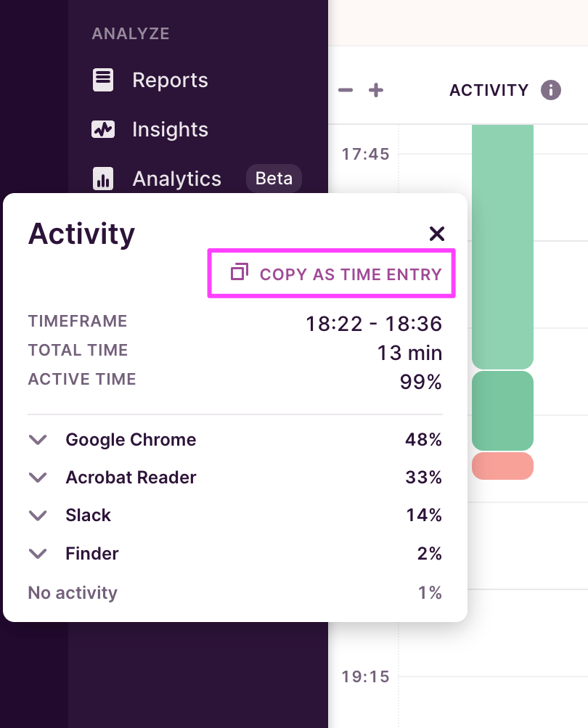Close the Activity popup
This screenshot has width=588, height=728.
pos(436,234)
